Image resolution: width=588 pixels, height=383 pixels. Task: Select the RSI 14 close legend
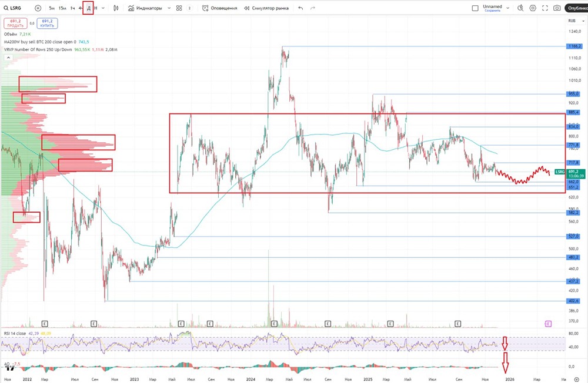coord(28,333)
